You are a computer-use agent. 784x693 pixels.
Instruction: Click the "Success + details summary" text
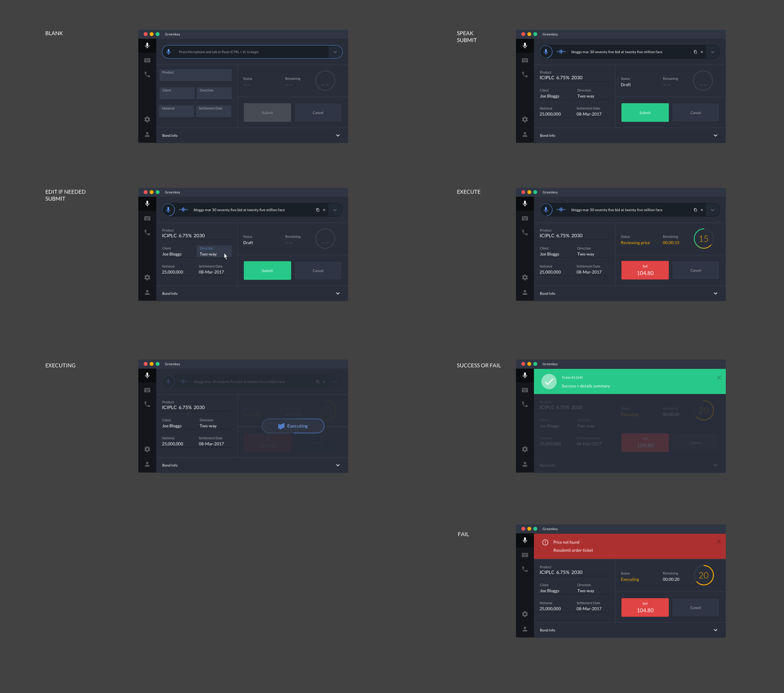[x=586, y=386]
